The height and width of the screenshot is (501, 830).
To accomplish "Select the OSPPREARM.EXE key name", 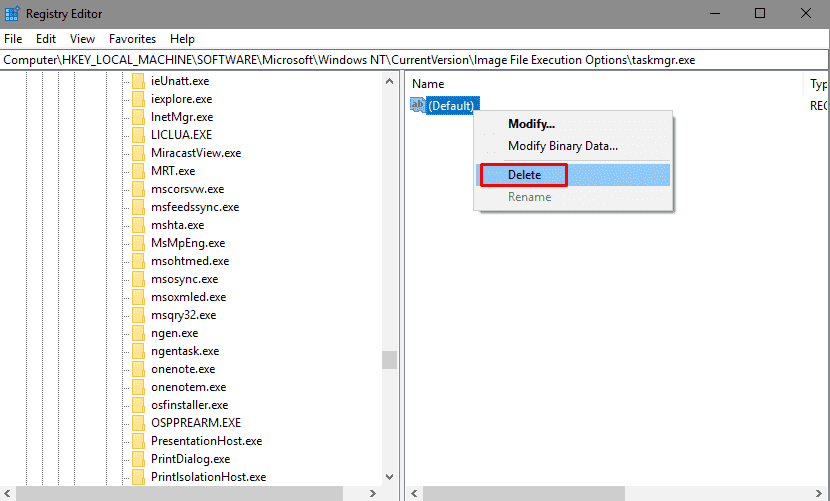I will [196, 423].
